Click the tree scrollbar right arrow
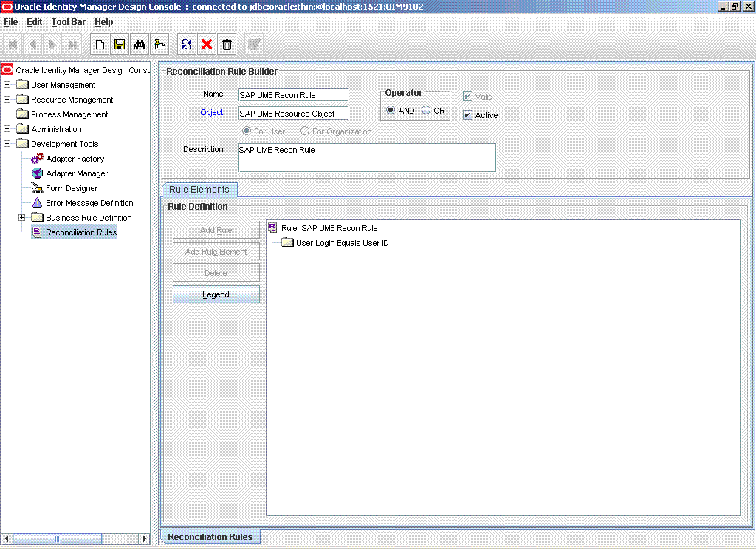The image size is (756, 549). click(x=145, y=539)
